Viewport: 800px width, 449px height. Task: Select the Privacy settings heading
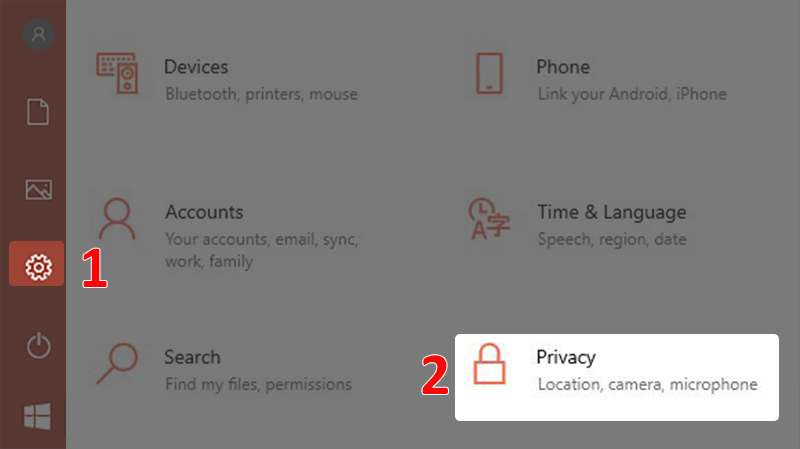click(566, 357)
